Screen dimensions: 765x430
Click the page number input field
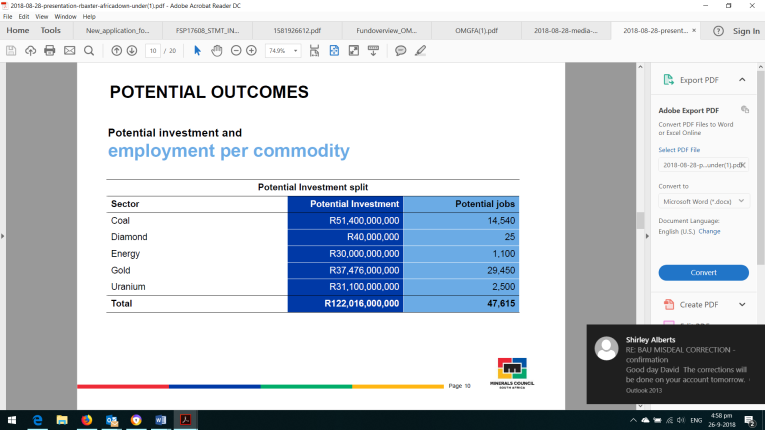[153, 50]
